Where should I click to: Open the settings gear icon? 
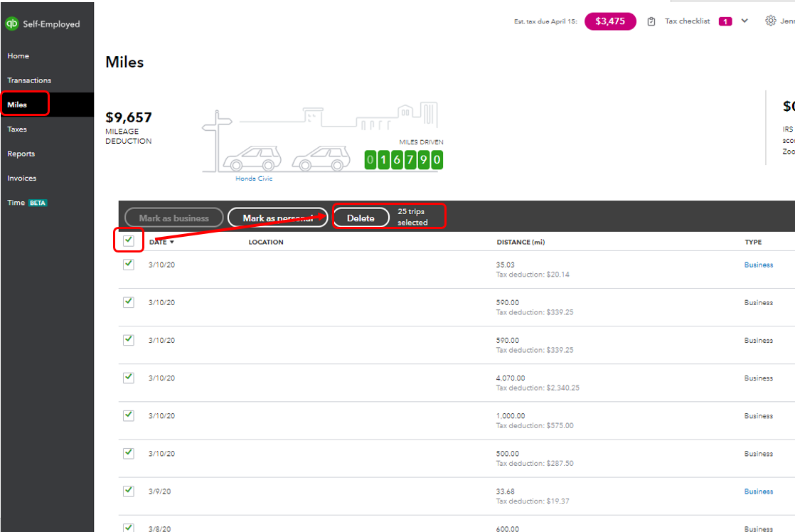coord(771,21)
